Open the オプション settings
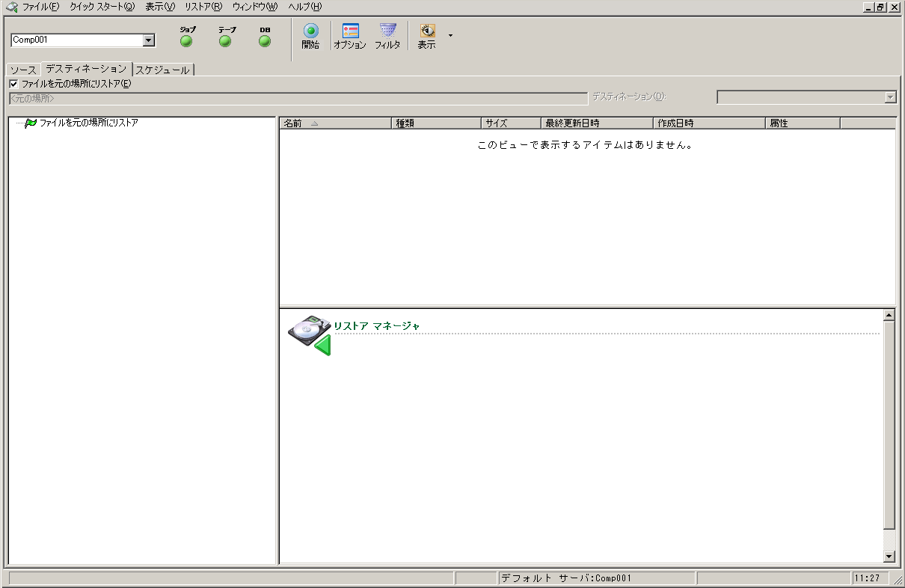This screenshot has width=905, height=588. [350, 37]
